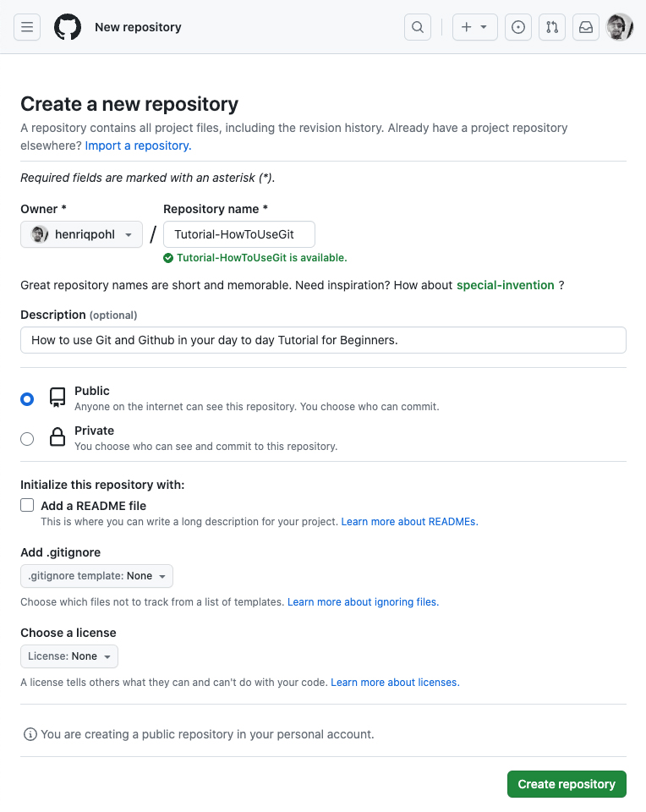This screenshot has width=646, height=812.
Task: Open the hamburger navigation menu
Action: pos(27,27)
